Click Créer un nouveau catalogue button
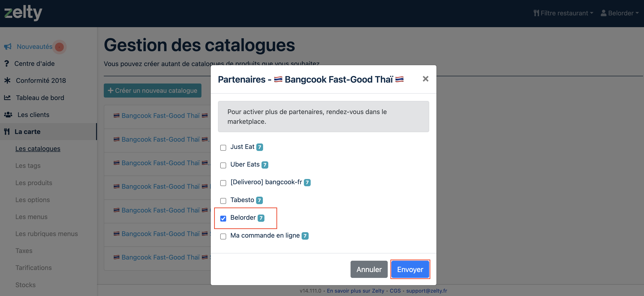This screenshot has height=296, width=644. point(153,90)
